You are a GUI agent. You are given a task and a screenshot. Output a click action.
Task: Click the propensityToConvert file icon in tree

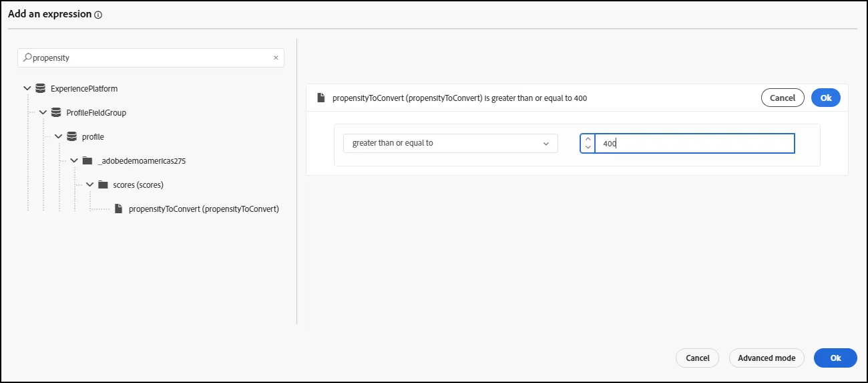tap(119, 209)
